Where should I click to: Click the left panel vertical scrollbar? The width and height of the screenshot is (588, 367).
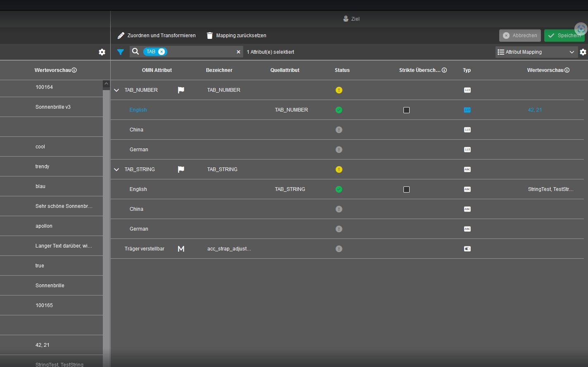coord(106,223)
